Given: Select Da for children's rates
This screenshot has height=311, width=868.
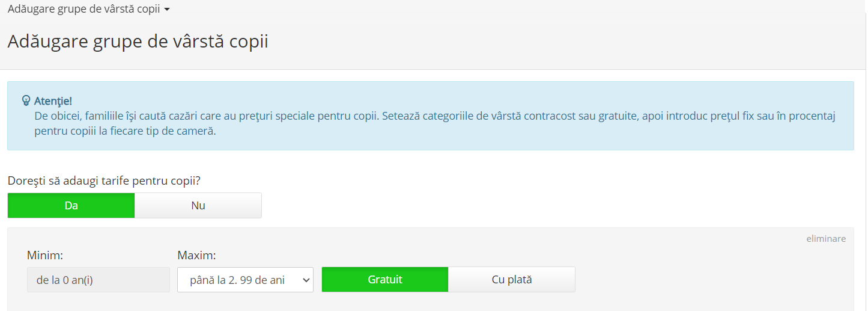Looking at the screenshot, I should 71,205.
